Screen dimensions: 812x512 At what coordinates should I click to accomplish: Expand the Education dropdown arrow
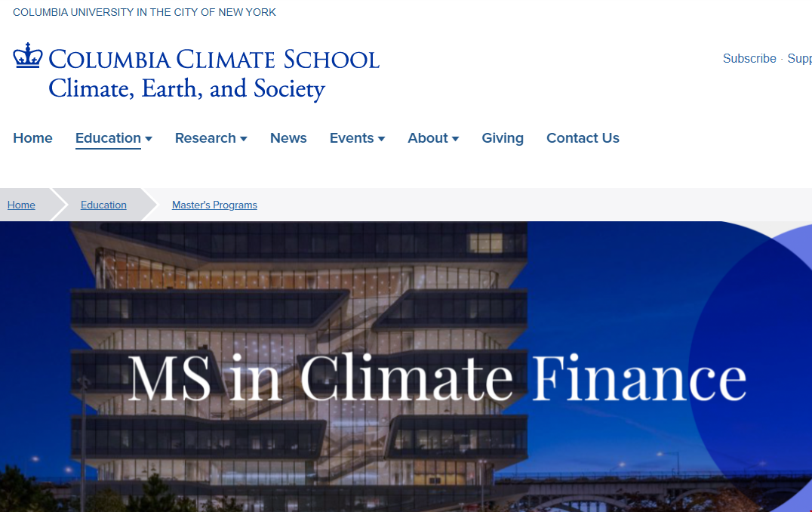pyautogui.click(x=149, y=139)
